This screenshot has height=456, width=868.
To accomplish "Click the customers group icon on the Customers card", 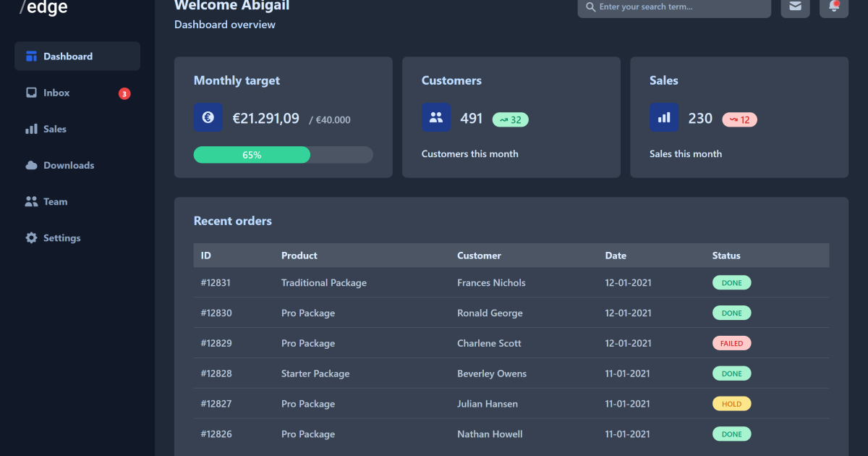I will [436, 117].
